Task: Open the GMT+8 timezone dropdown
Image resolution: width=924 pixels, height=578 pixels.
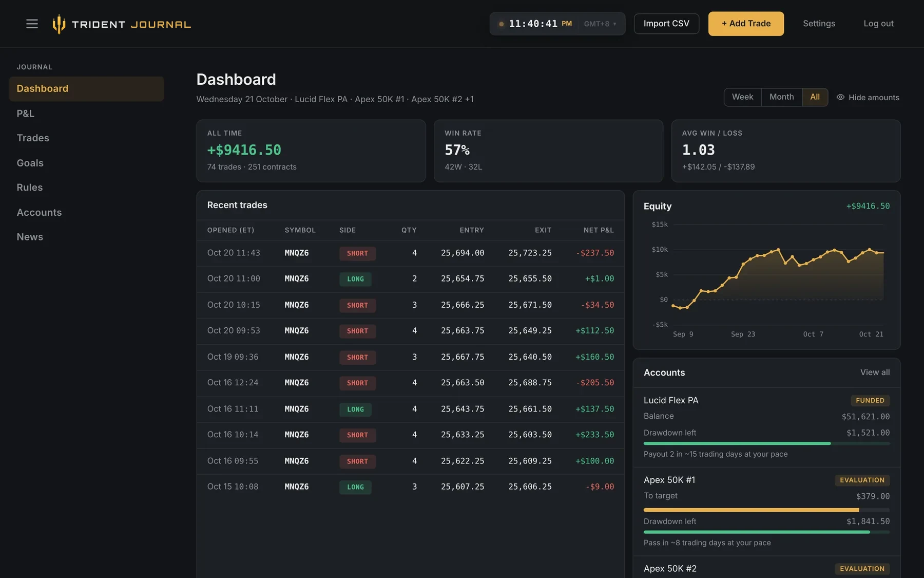Action: pyautogui.click(x=600, y=24)
